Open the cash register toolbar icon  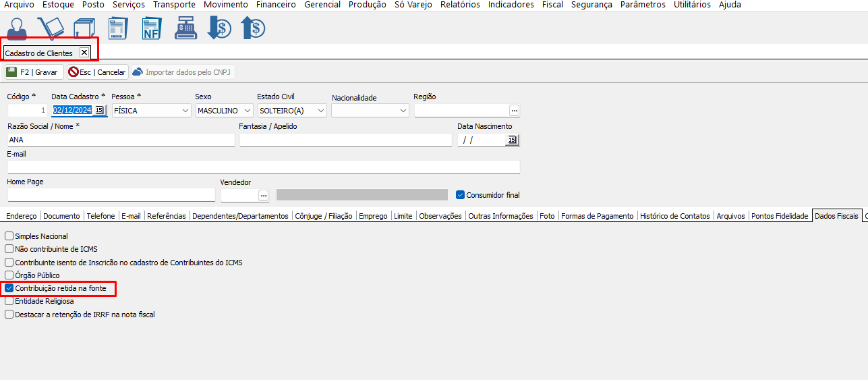[185, 28]
